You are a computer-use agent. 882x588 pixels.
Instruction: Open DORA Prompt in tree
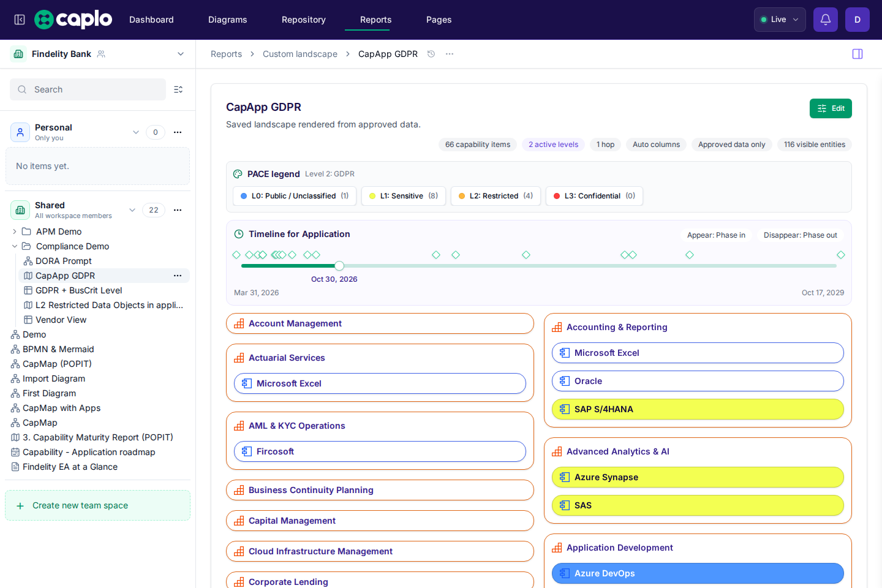pyautogui.click(x=64, y=261)
